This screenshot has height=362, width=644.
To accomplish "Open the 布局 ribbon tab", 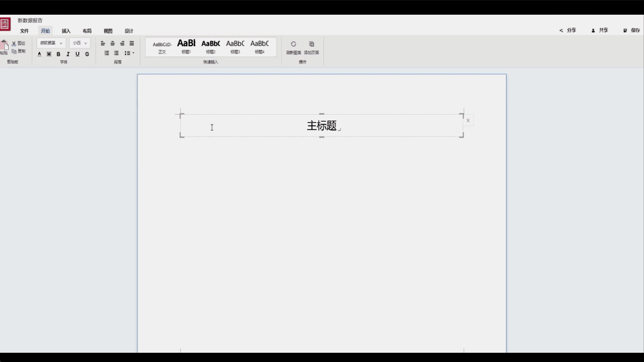I will click(87, 31).
